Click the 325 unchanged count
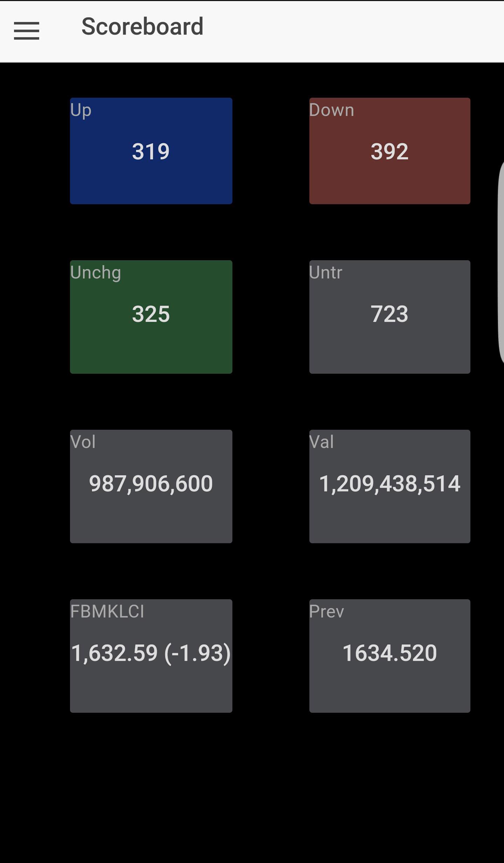 click(151, 314)
